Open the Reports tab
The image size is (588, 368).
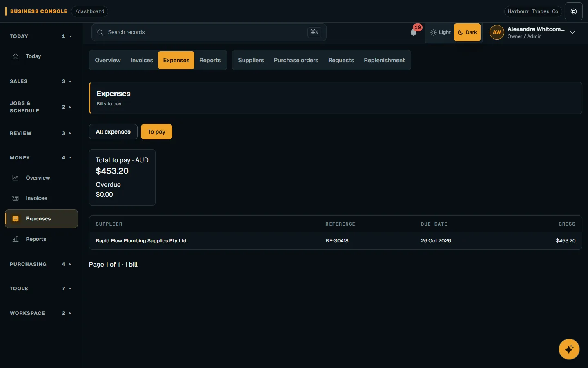[210, 60]
